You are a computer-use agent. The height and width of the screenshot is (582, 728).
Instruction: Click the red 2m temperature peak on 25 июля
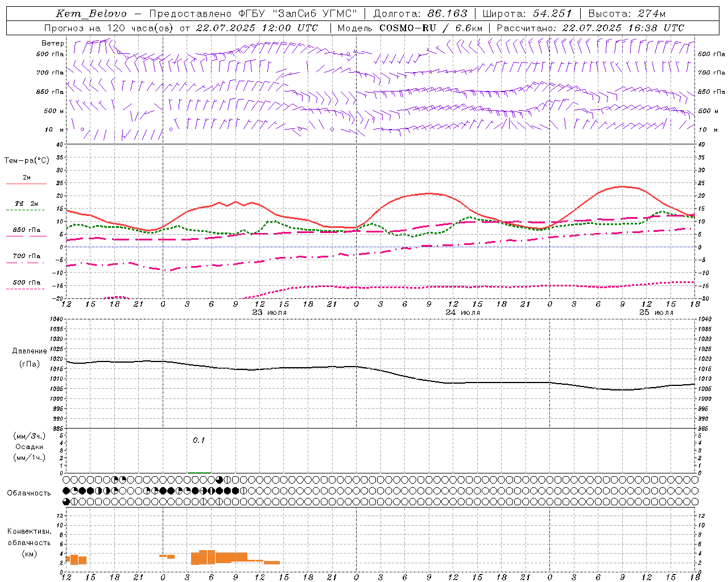(622, 186)
